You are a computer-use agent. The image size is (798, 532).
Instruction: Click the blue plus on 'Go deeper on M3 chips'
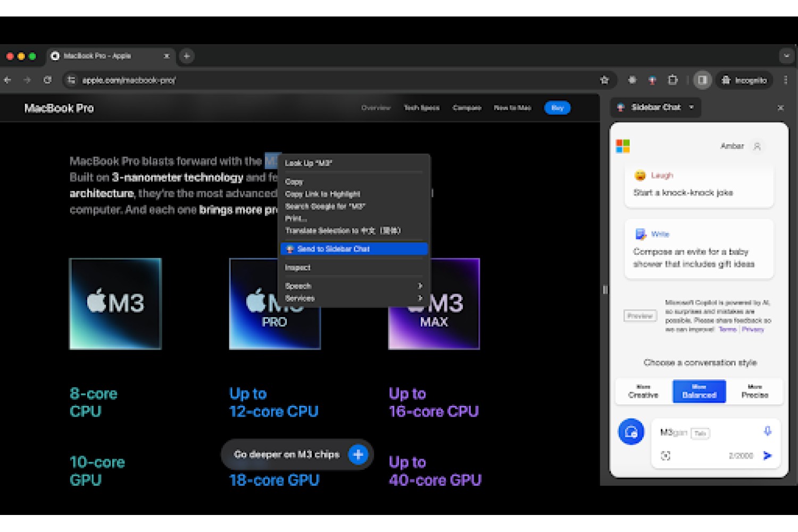tap(358, 454)
